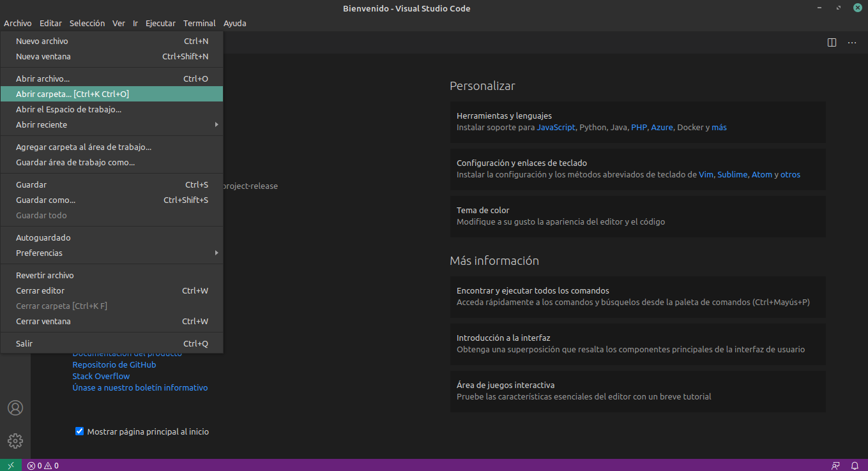Viewport: 868px width, 471px height.
Task: Select 'Abrir archivo...' menu entry
Action: point(112,78)
